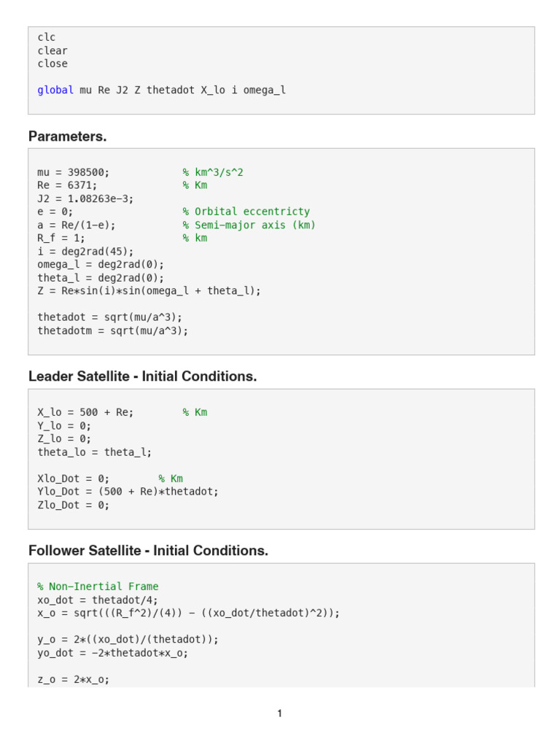Click the "% km^3/s^2" green comment
560x747 pixels.
click(213, 172)
